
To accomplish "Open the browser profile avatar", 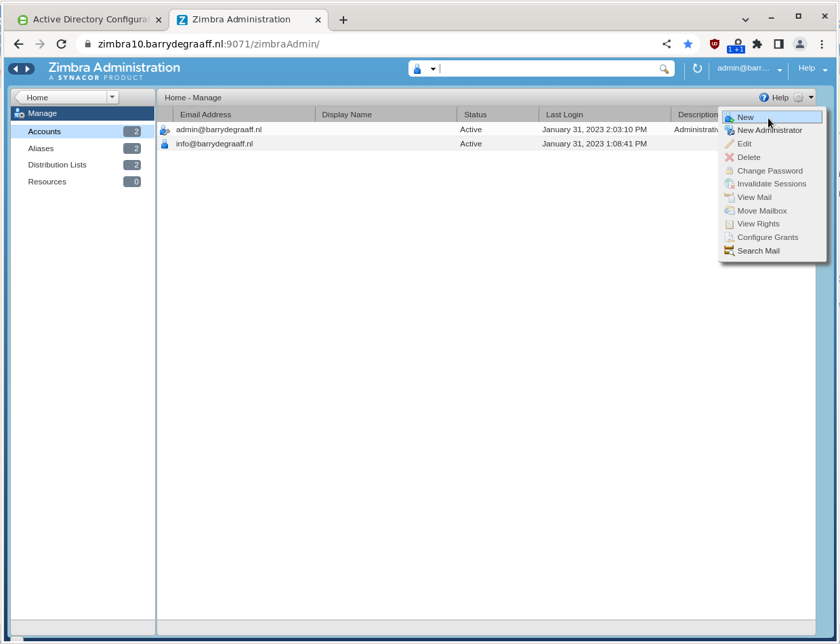I will click(800, 44).
